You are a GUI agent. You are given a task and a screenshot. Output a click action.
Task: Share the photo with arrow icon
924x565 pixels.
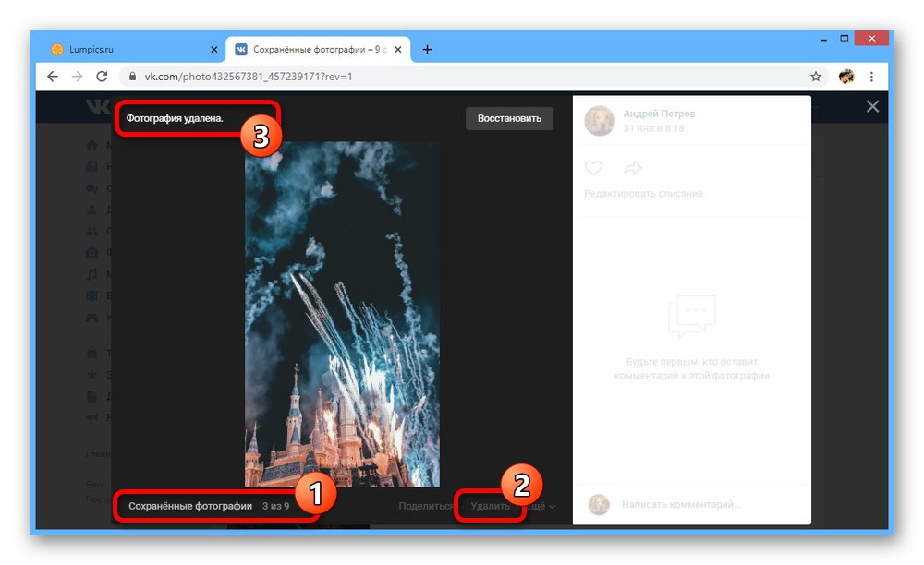[633, 168]
